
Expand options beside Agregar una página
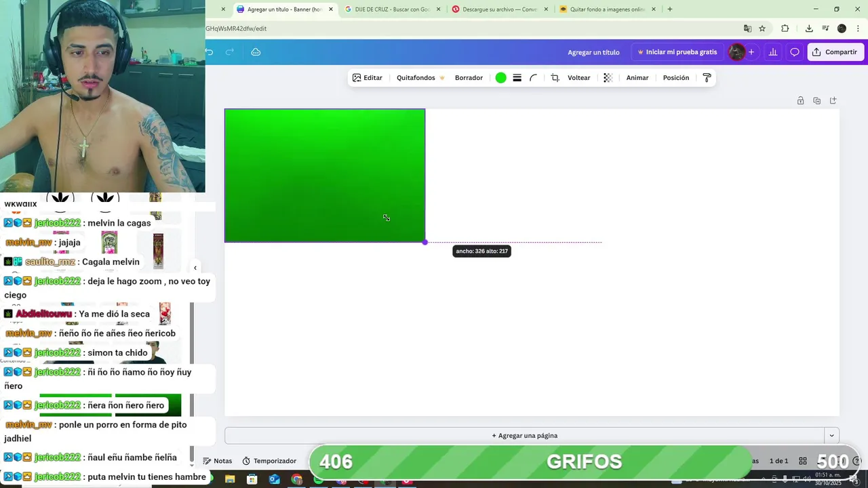(x=831, y=436)
